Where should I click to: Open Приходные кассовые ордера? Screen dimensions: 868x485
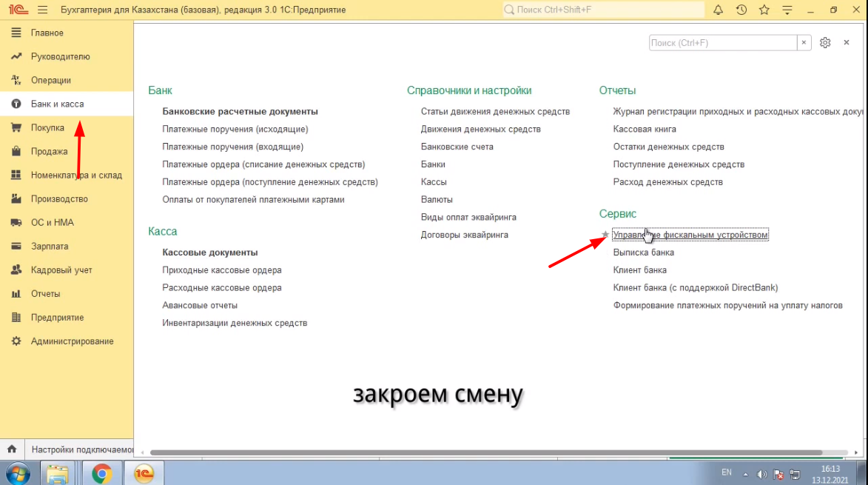click(221, 270)
